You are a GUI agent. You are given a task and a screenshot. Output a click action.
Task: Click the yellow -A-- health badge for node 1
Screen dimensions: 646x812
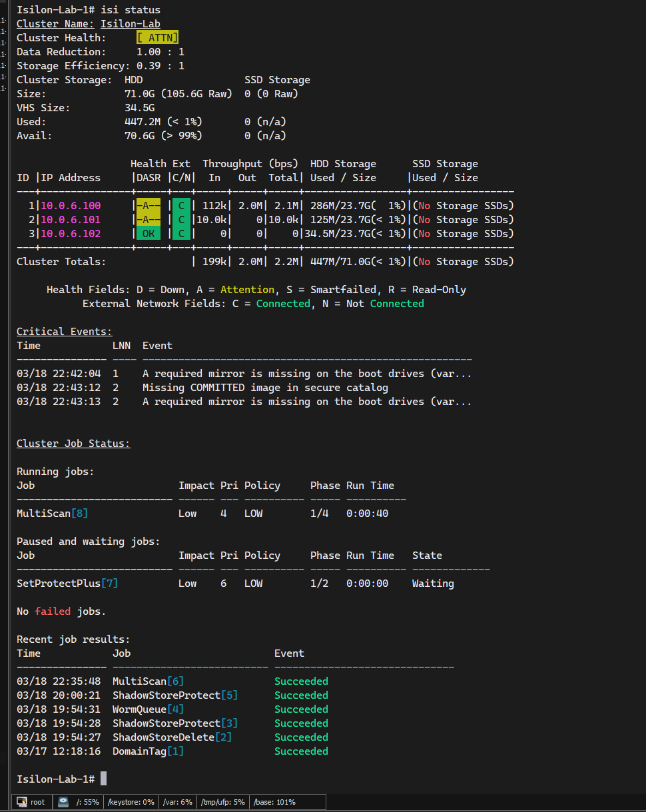[x=147, y=205]
